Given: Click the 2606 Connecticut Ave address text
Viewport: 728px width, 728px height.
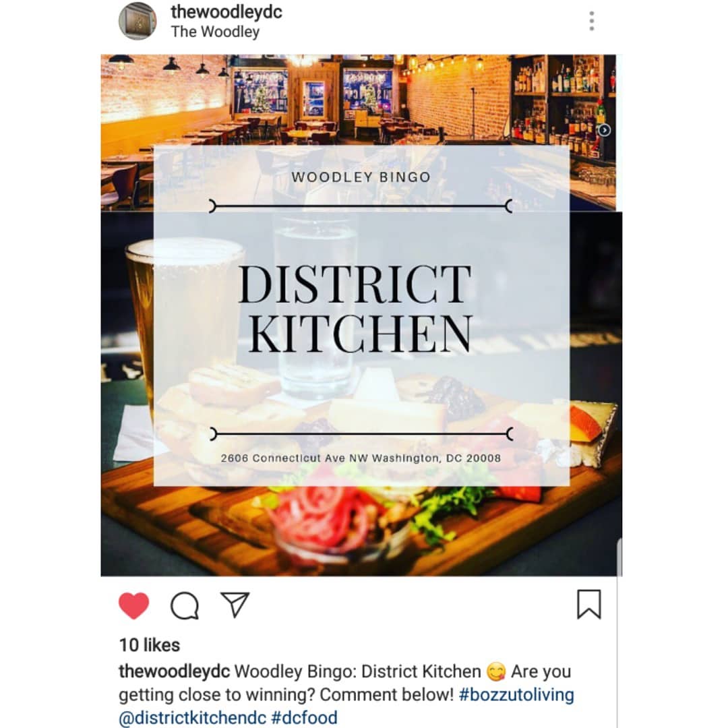Looking at the screenshot, I should click(x=361, y=458).
